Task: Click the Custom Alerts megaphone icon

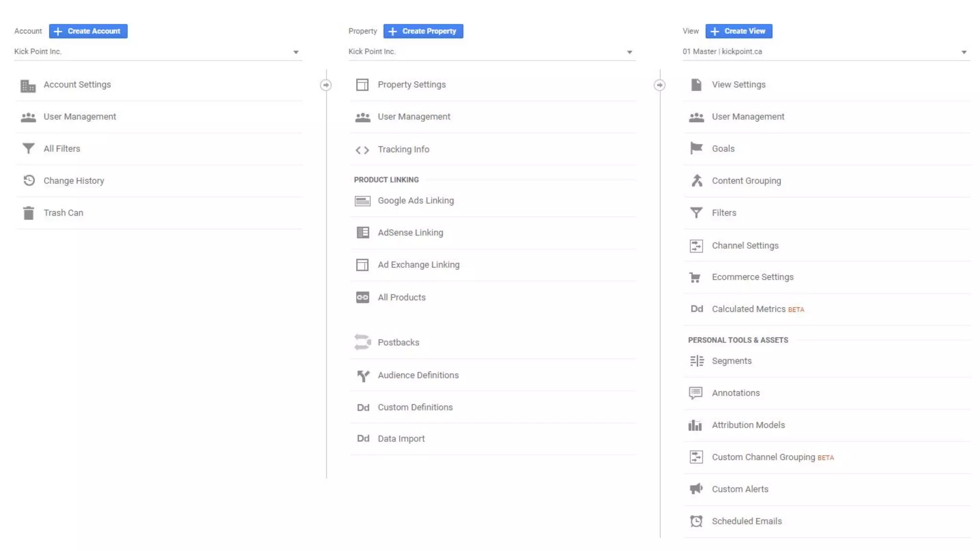Action: point(696,489)
